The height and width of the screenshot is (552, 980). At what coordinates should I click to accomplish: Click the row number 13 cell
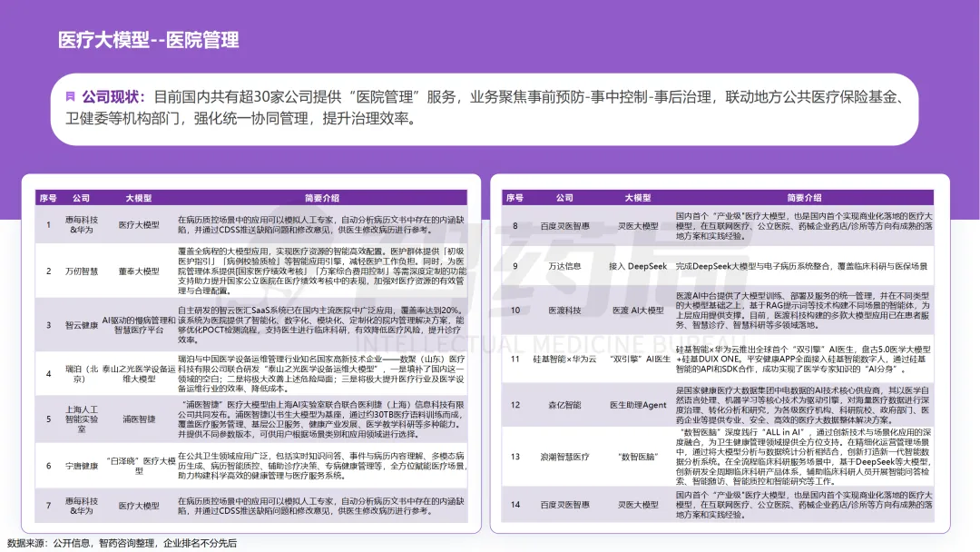(515, 457)
